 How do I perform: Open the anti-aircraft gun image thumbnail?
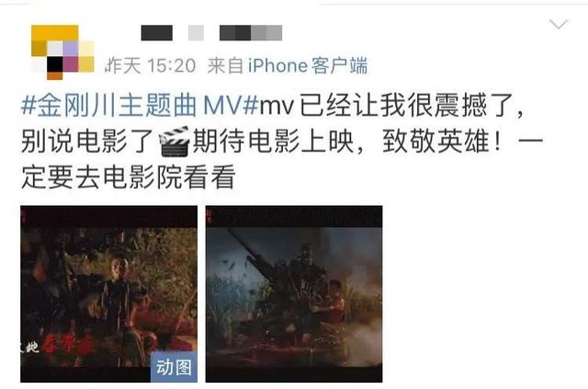pos(294,294)
